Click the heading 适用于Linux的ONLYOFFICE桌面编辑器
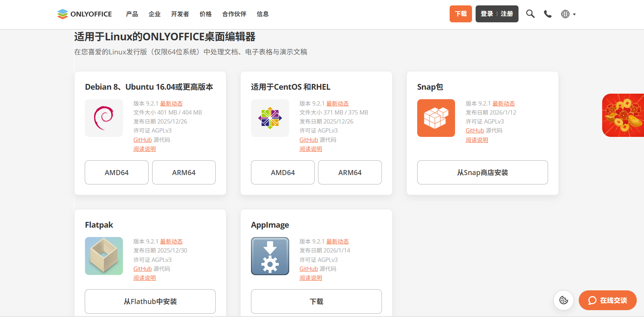 [165, 37]
